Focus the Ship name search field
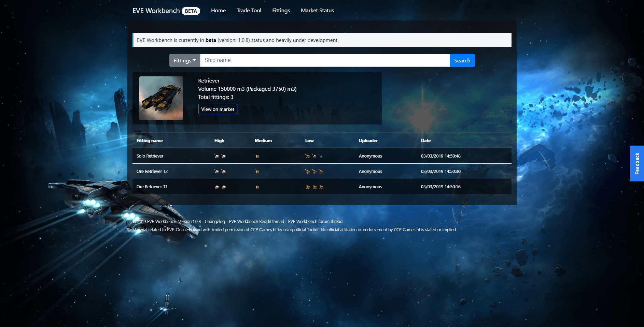644x327 pixels. [x=325, y=60]
